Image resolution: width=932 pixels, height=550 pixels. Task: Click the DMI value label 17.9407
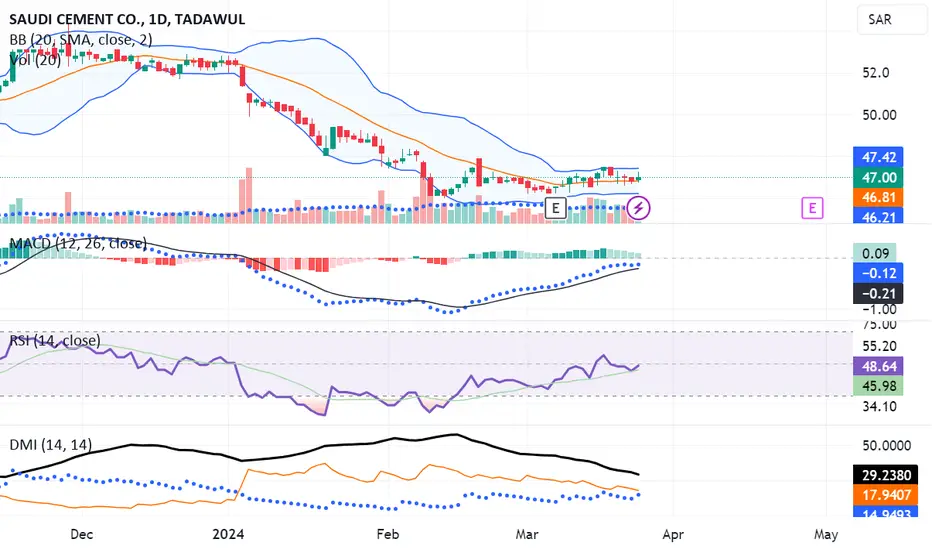pos(885,495)
